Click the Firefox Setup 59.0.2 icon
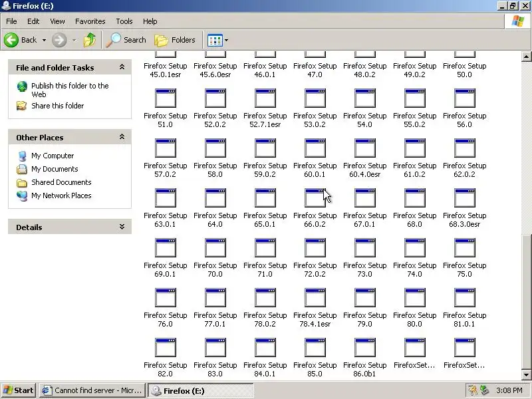532x399 pixels. [x=265, y=148]
